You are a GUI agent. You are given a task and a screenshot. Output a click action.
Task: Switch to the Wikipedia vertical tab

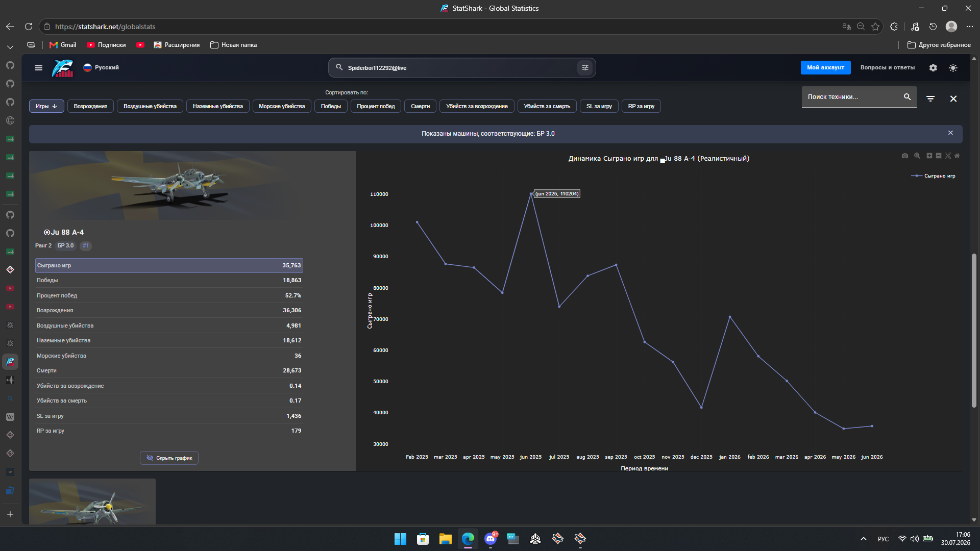[10, 417]
